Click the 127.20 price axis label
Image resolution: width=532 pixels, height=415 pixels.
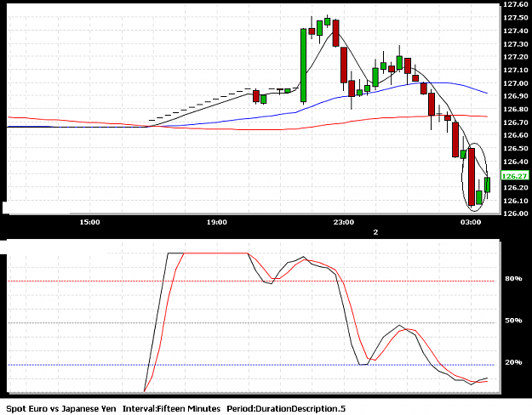pyautogui.click(x=516, y=57)
